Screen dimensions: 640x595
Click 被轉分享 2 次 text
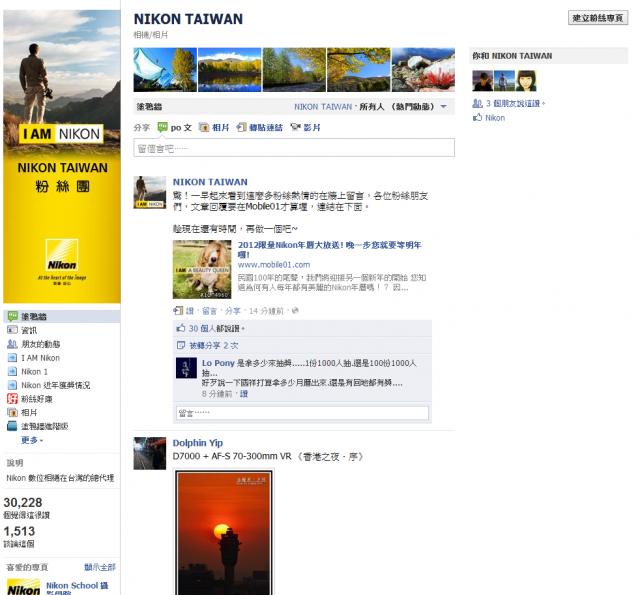[x=214, y=345]
